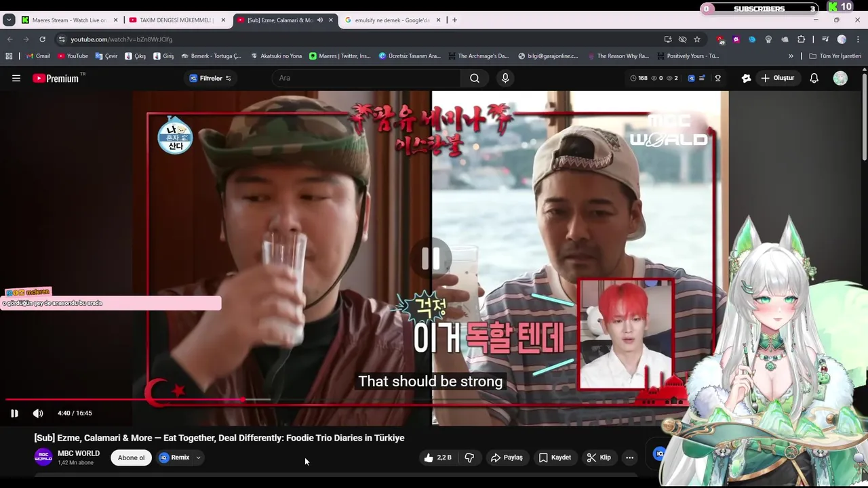The image size is (868, 488).
Task: Open YouTube notifications bell
Action: click(814, 78)
